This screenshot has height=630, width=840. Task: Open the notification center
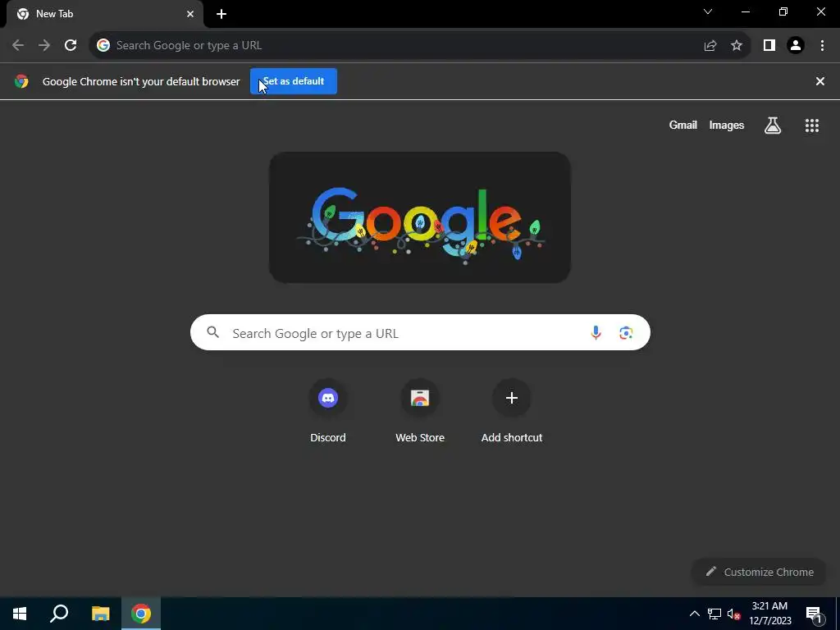[813, 614]
